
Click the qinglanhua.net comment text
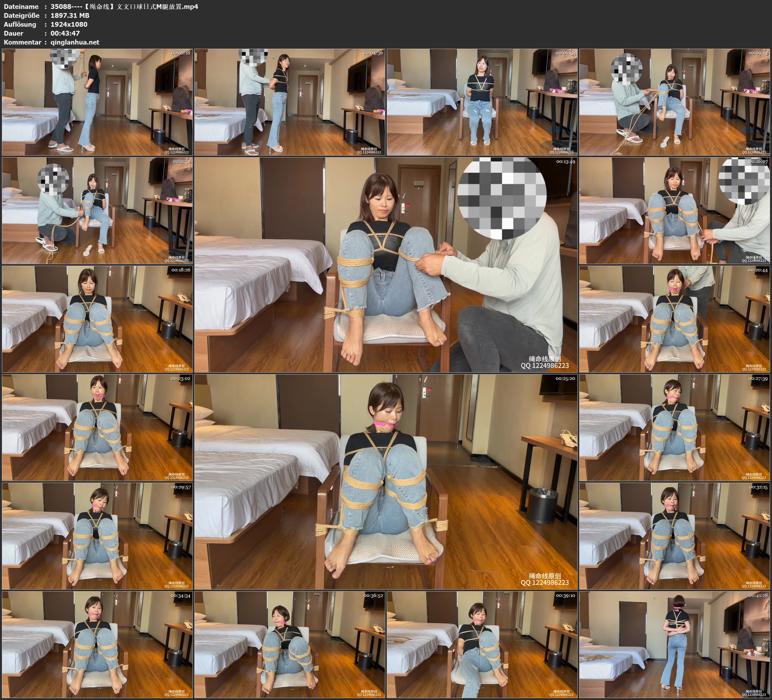click(75, 42)
